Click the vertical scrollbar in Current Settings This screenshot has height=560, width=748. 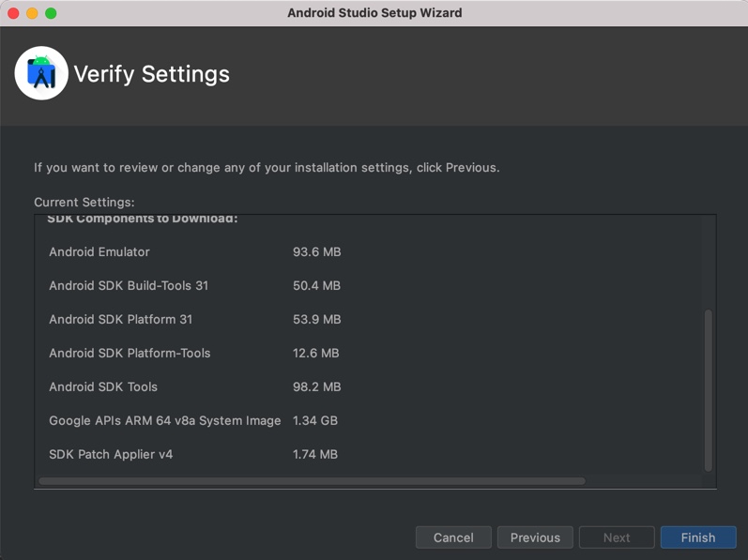709,390
